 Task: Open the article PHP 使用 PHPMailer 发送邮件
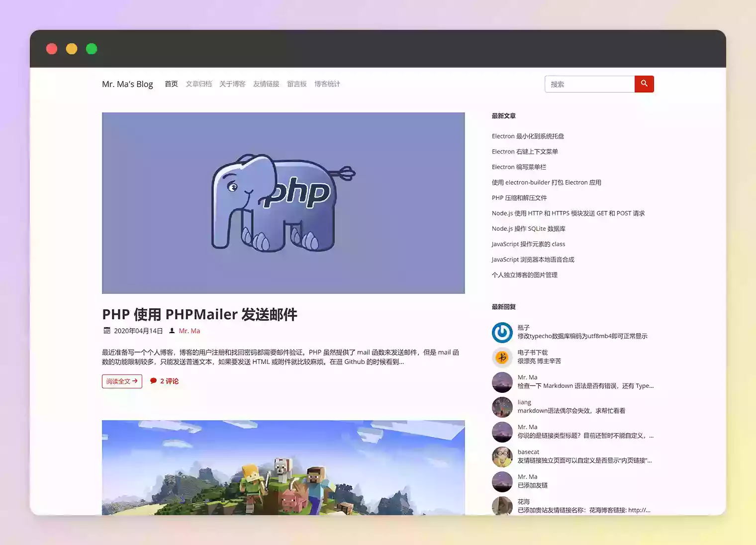[x=199, y=314]
